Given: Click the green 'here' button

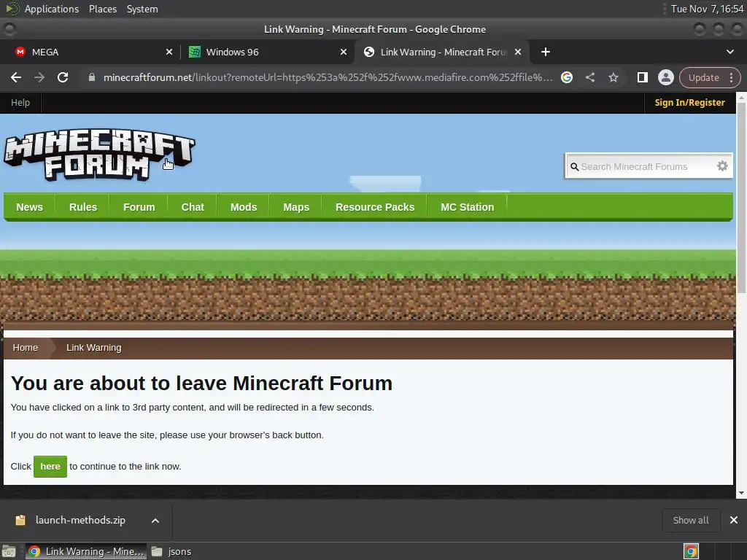Looking at the screenshot, I should [50, 466].
